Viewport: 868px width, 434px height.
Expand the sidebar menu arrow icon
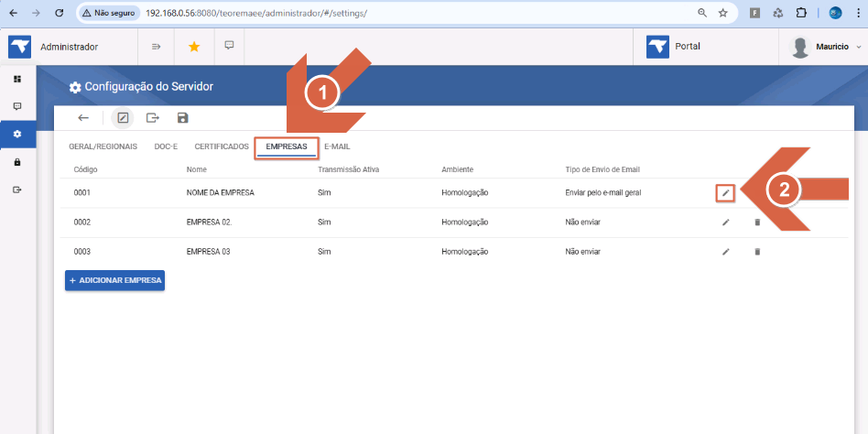tap(156, 47)
